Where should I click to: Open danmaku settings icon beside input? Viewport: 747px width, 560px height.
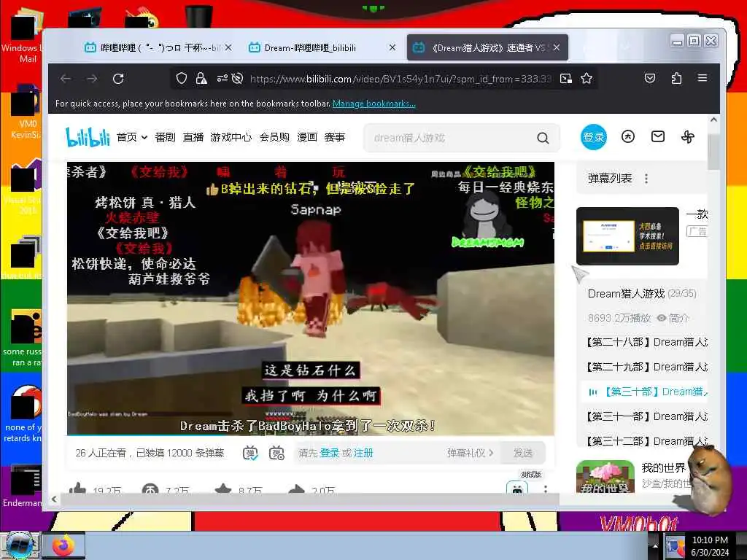click(x=276, y=453)
